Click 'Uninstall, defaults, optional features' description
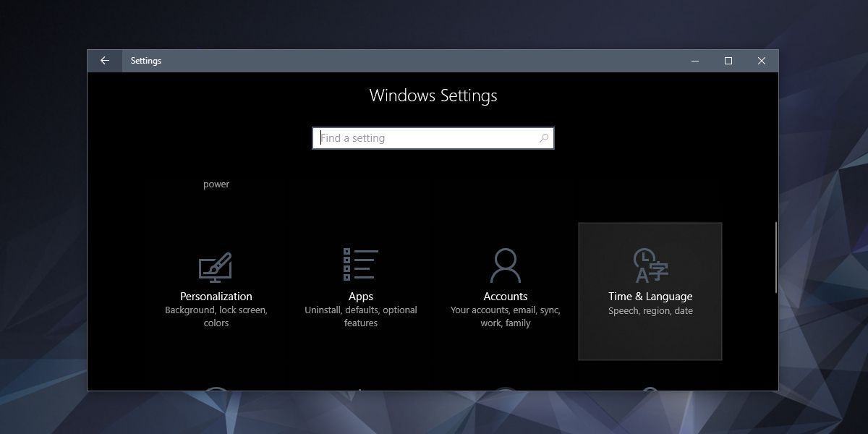 pos(360,317)
